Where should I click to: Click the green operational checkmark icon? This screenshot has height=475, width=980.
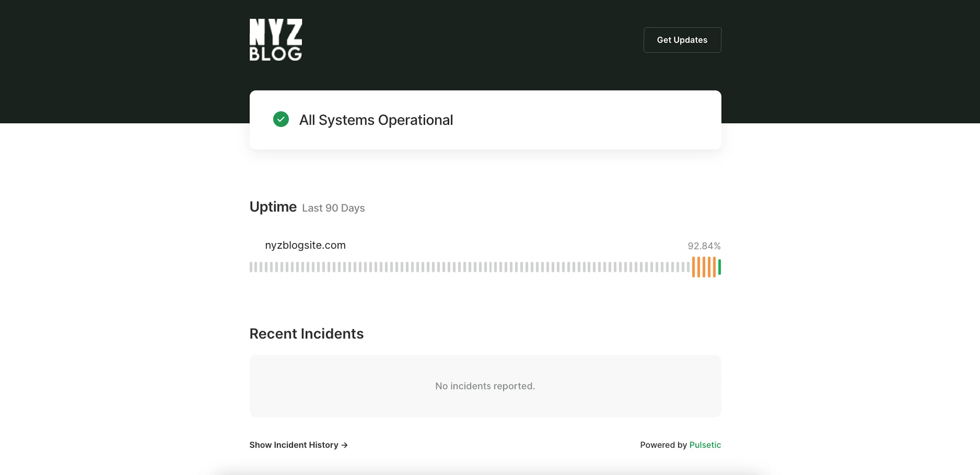tap(281, 119)
